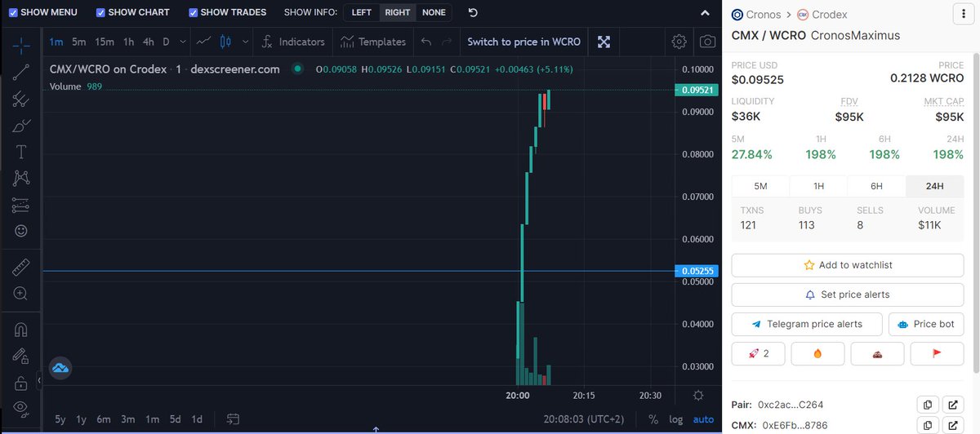Open the Fibonacci/pitchfork tools
Screen dimensions: 980x434
pos(21,100)
